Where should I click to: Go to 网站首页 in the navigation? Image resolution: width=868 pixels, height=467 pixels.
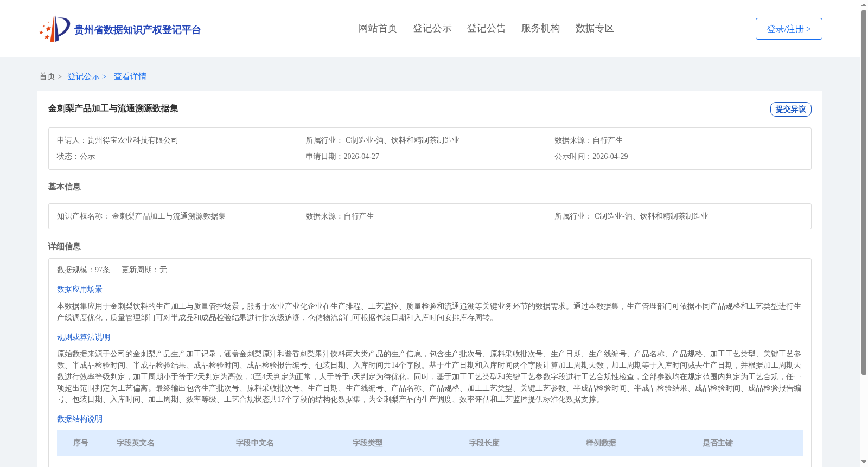[378, 28]
